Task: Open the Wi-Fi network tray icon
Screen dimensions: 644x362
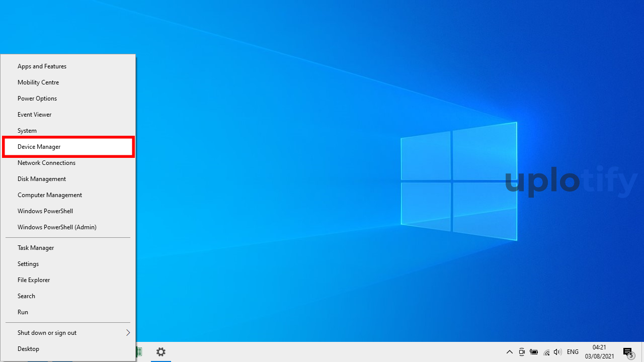Action: coord(546,352)
